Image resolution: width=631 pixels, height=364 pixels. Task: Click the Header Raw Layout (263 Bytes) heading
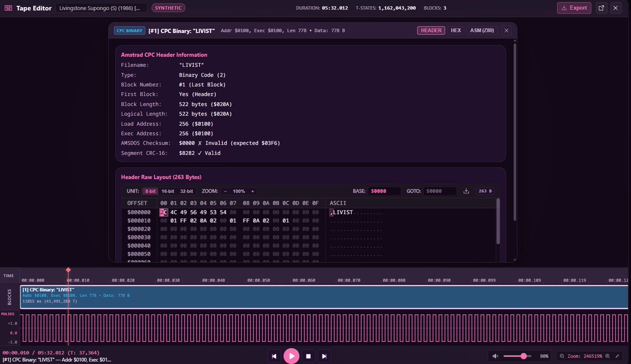coord(161,177)
